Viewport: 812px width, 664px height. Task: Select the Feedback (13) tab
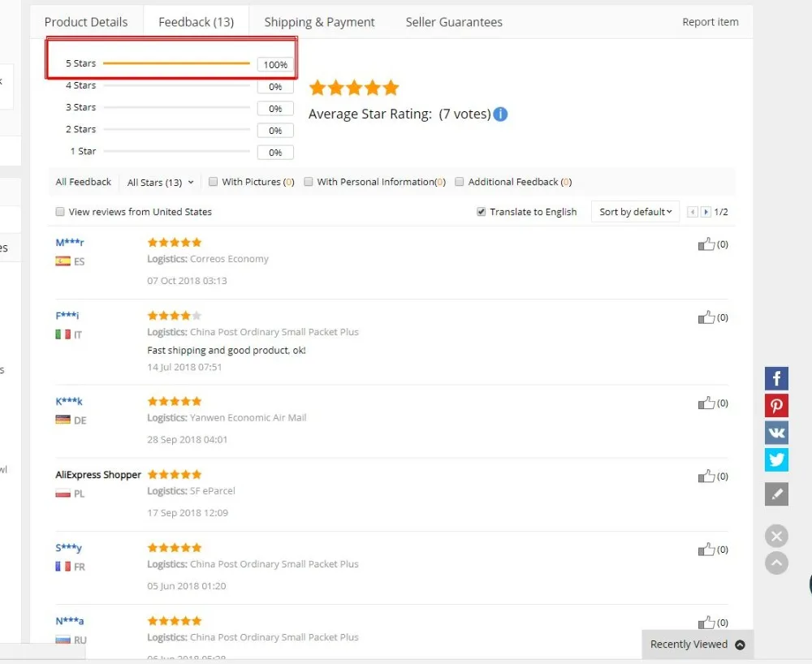(x=197, y=22)
